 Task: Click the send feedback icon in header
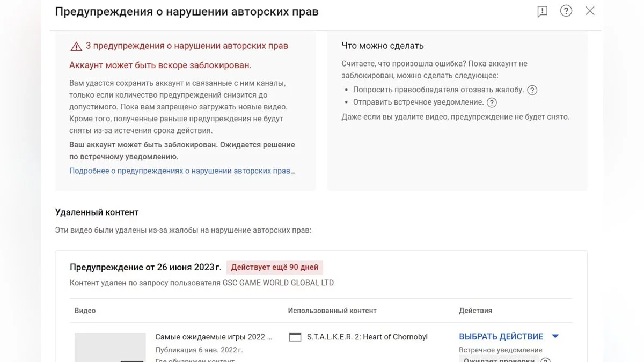543,12
